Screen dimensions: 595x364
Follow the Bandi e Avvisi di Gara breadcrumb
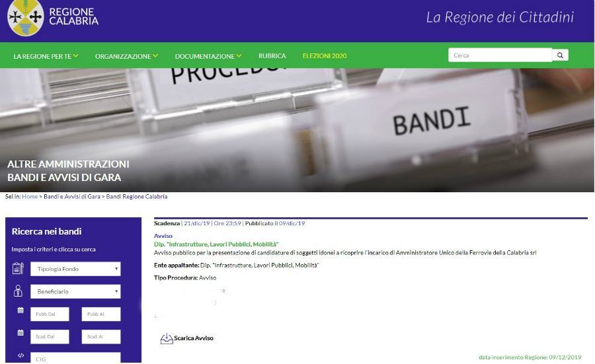(x=71, y=196)
